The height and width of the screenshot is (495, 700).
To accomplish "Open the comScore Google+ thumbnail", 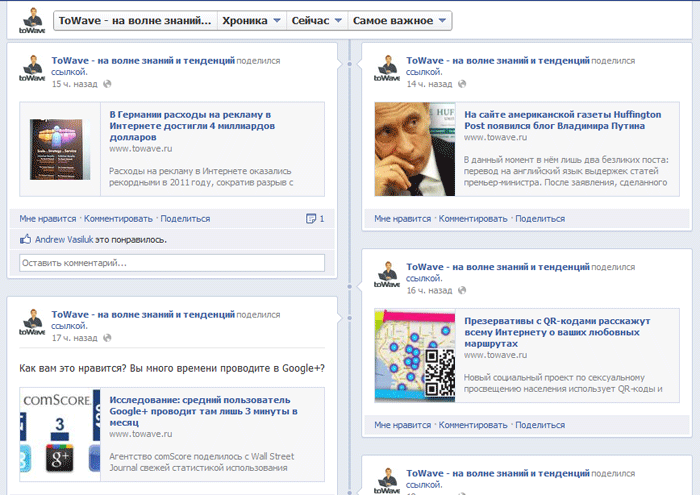I will click(60, 434).
